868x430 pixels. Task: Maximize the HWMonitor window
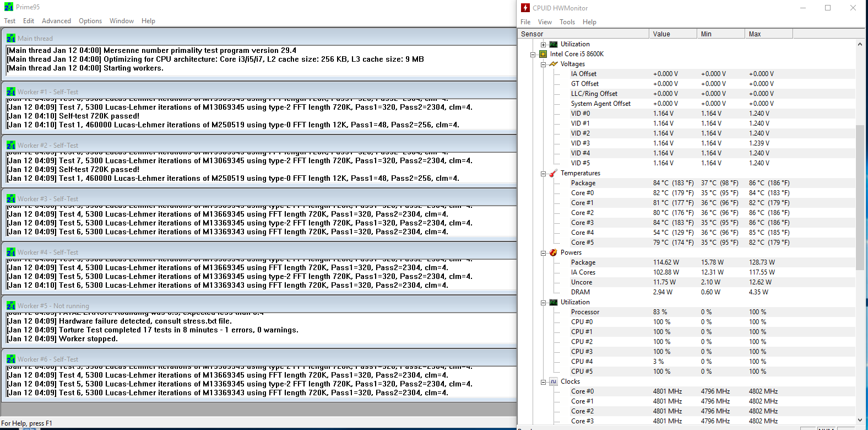828,8
